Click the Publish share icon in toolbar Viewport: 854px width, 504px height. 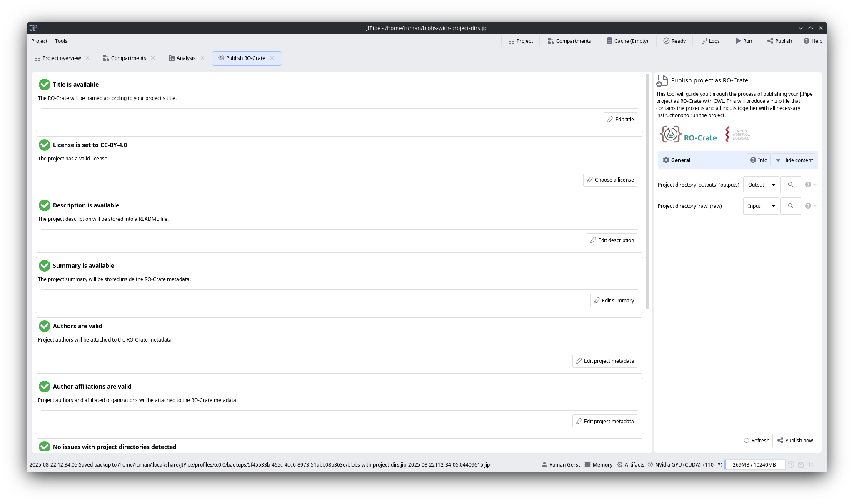coord(770,41)
